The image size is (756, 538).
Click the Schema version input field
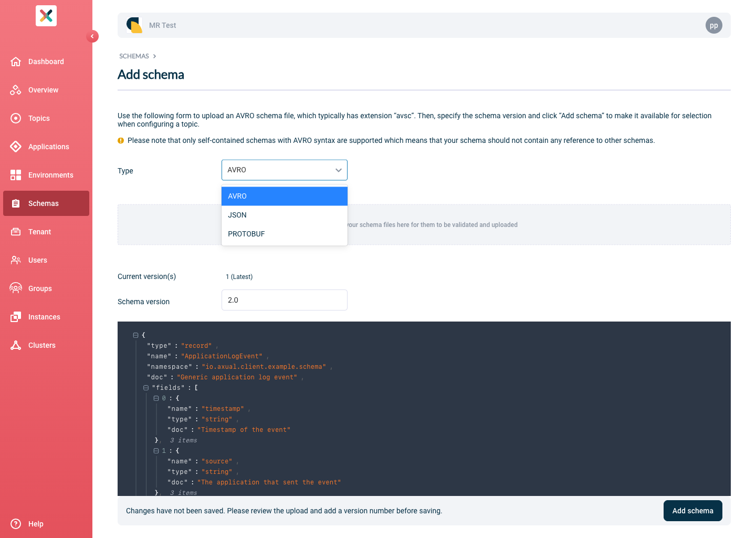(284, 300)
